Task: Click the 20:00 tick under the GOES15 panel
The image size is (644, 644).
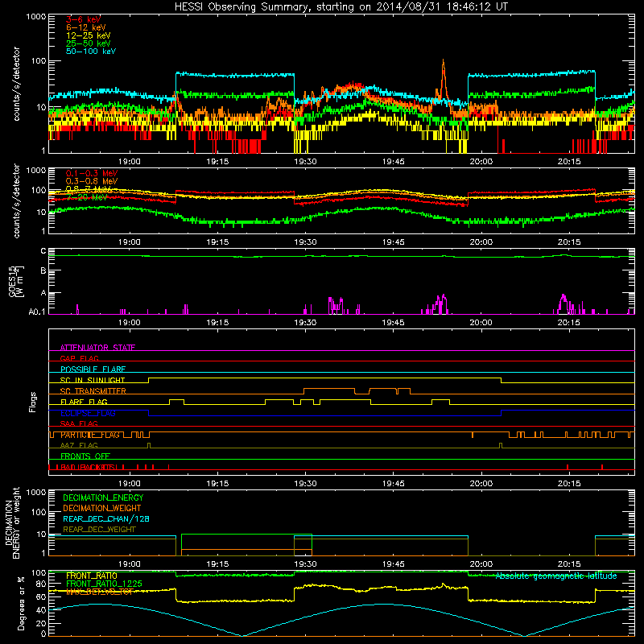Action: click(481, 323)
